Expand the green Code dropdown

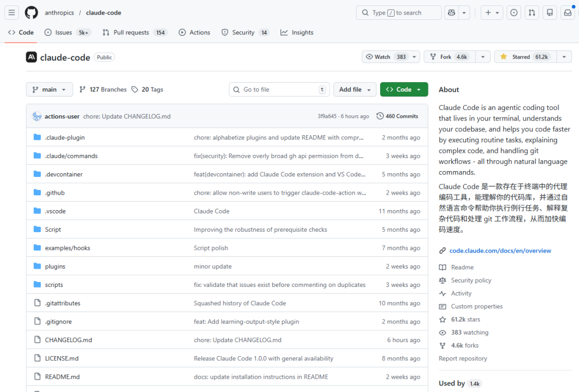[404, 89]
